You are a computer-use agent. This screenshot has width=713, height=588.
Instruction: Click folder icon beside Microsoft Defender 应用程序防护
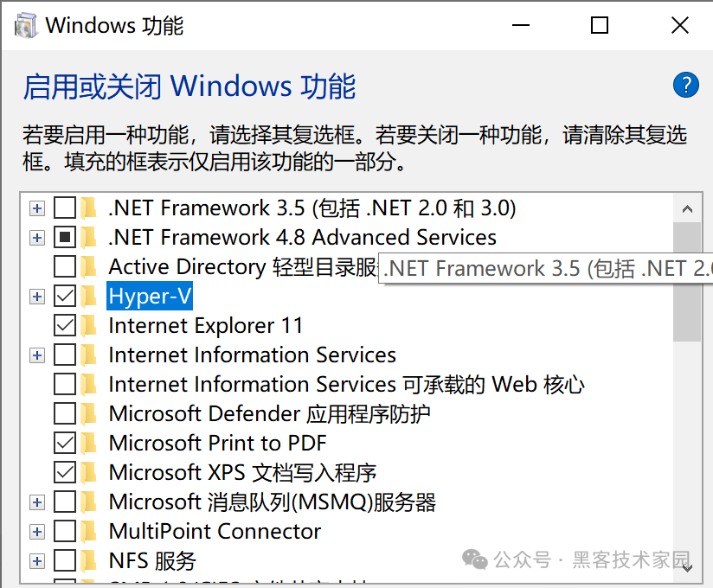[x=88, y=413]
